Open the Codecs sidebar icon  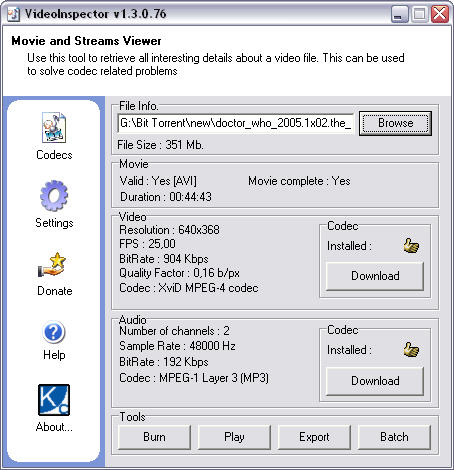[54, 128]
